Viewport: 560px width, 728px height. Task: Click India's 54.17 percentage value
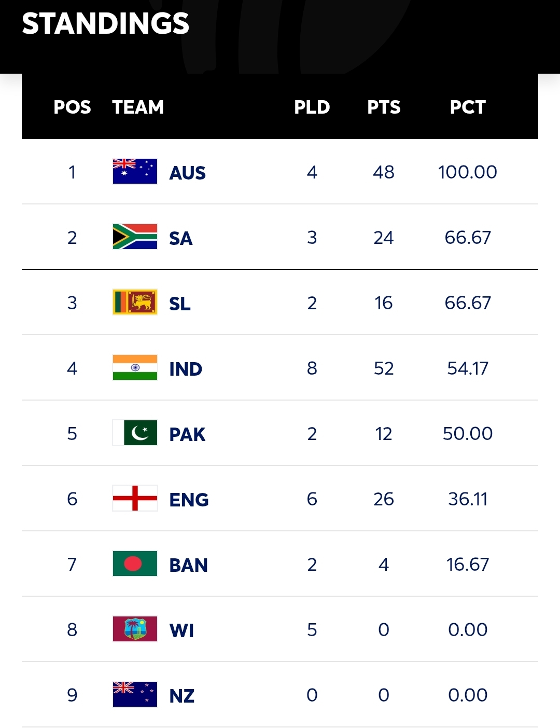(x=468, y=368)
